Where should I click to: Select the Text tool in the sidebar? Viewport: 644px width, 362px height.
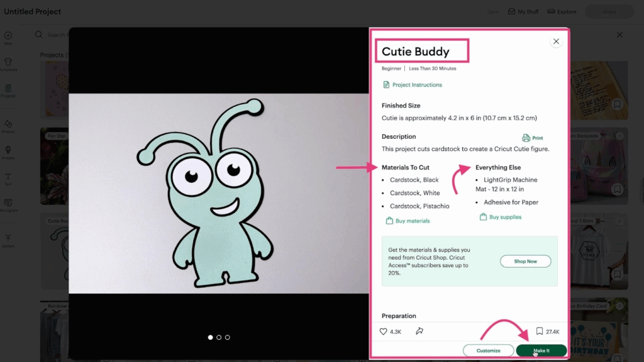[8, 179]
